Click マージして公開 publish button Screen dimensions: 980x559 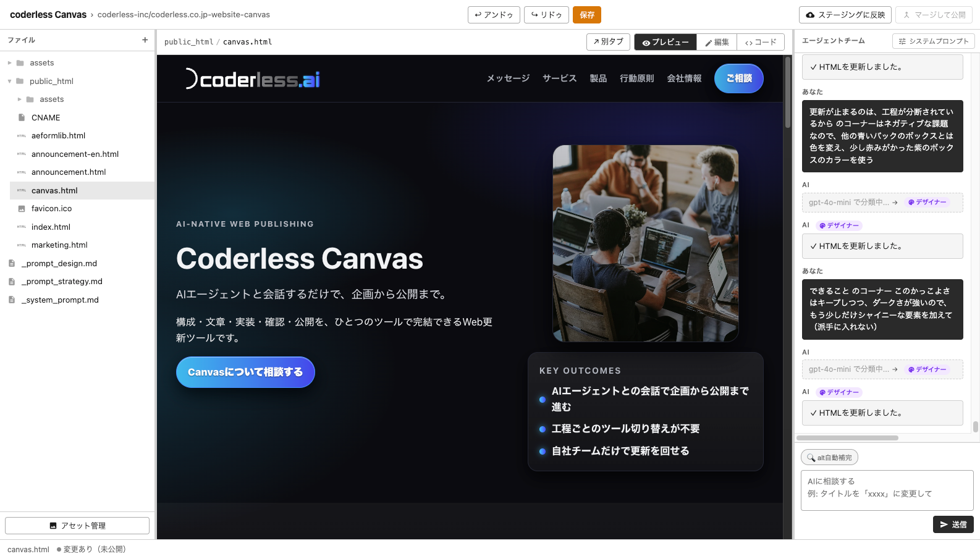(x=934, y=15)
